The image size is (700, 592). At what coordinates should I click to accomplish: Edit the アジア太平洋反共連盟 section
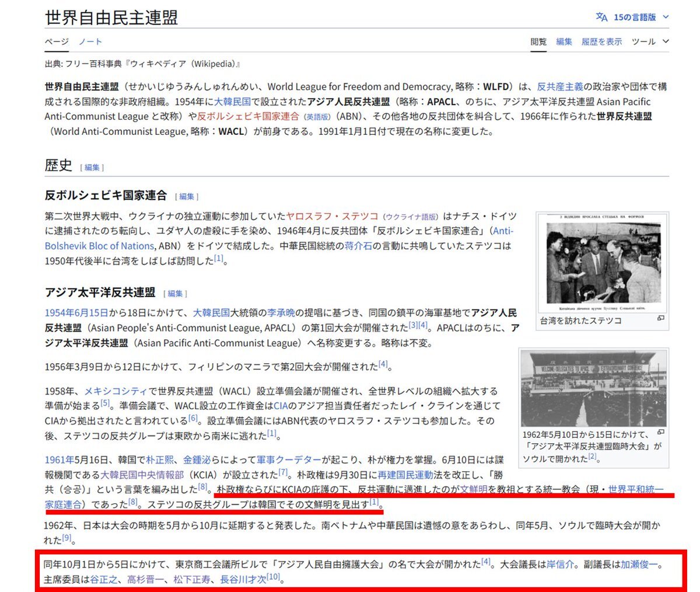click(x=175, y=294)
